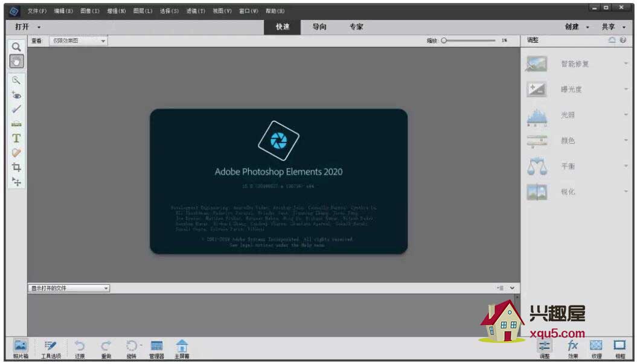Click the 颜色 color sliders thumbnail
Image resolution: width=637 pixels, height=364 pixels.
pyautogui.click(x=537, y=141)
